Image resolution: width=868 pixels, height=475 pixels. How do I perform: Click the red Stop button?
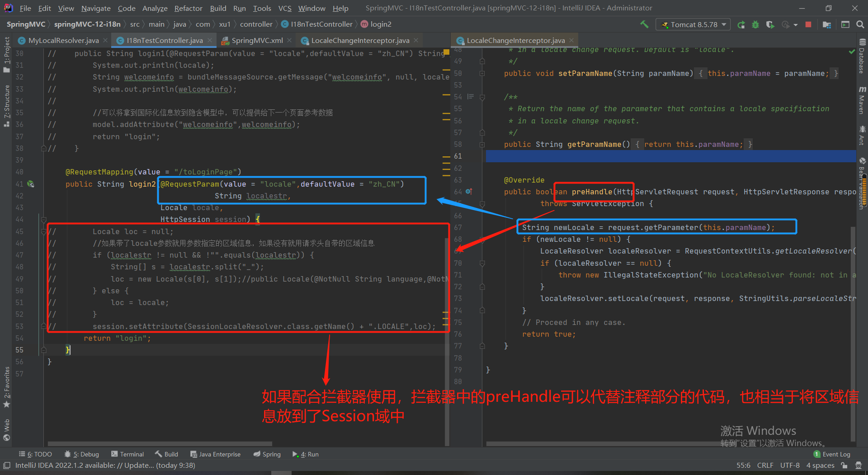[808, 24]
